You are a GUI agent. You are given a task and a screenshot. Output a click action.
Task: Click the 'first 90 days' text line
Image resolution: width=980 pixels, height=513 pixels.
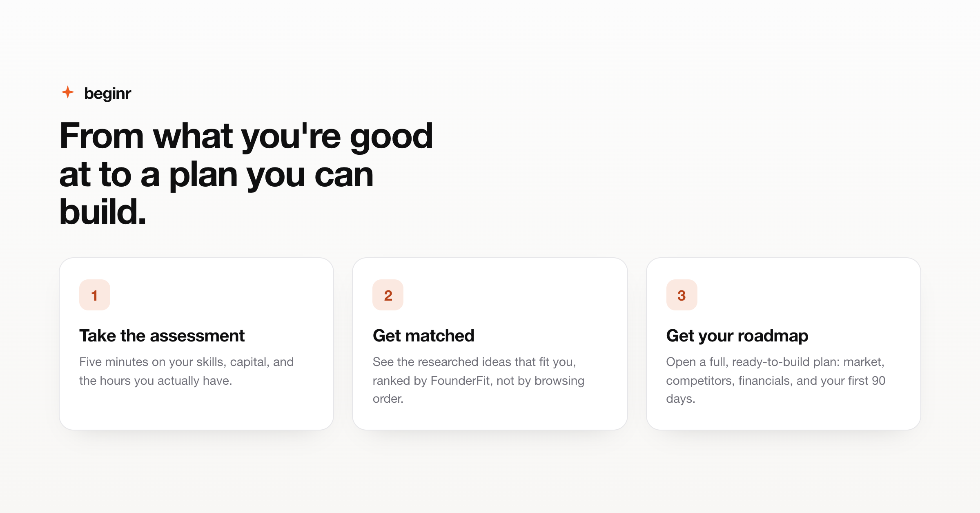[776, 389]
